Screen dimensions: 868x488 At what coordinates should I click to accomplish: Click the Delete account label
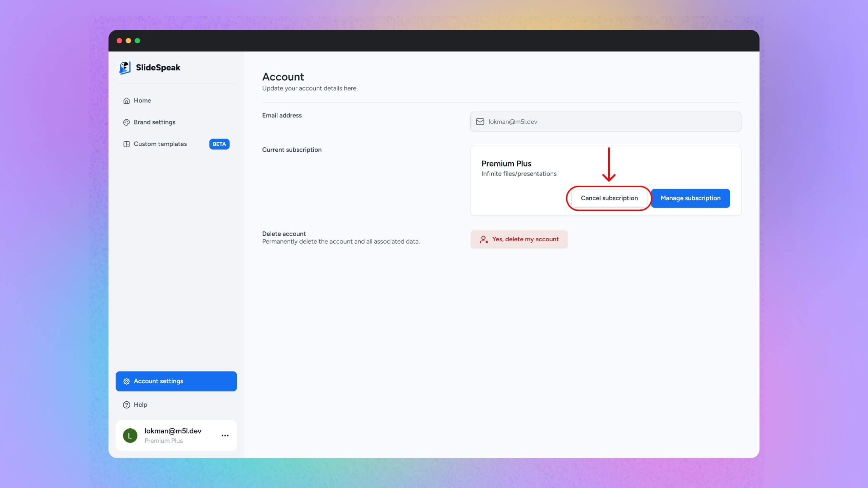coord(284,233)
